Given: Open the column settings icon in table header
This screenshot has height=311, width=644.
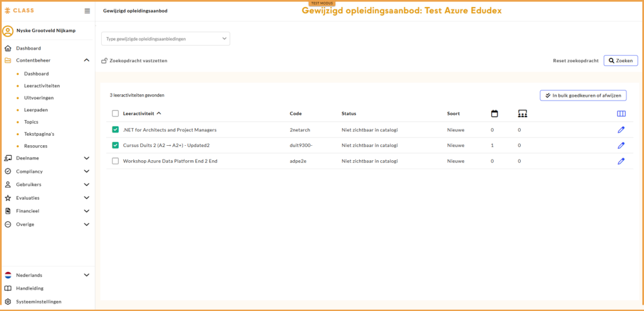Looking at the screenshot, I should point(621,114).
